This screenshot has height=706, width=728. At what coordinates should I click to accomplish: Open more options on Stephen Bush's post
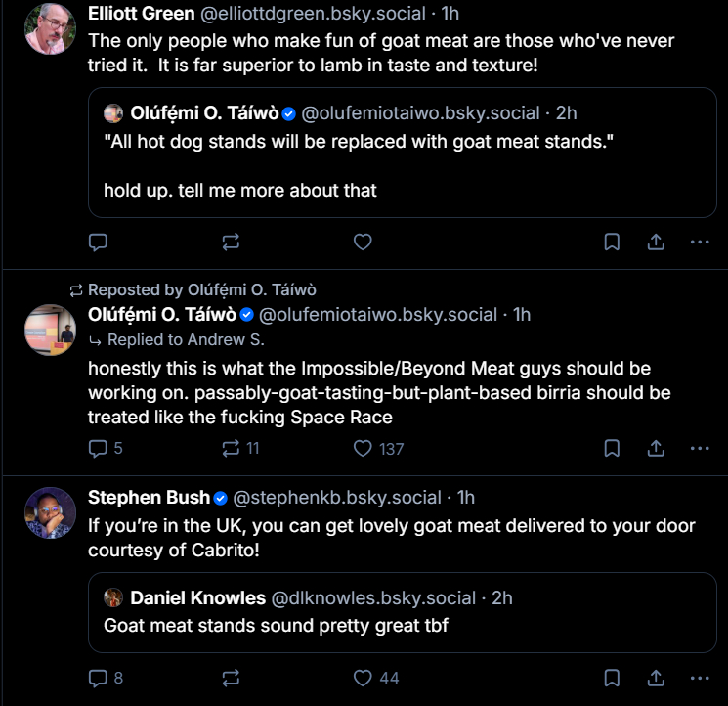point(700,678)
